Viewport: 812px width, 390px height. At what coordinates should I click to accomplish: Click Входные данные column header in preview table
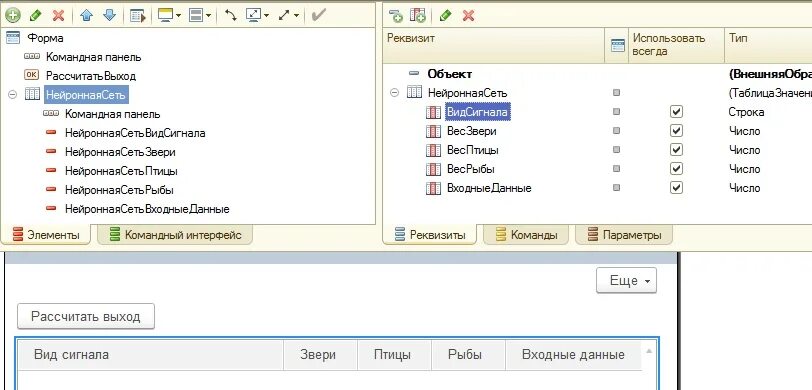pos(573,355)
